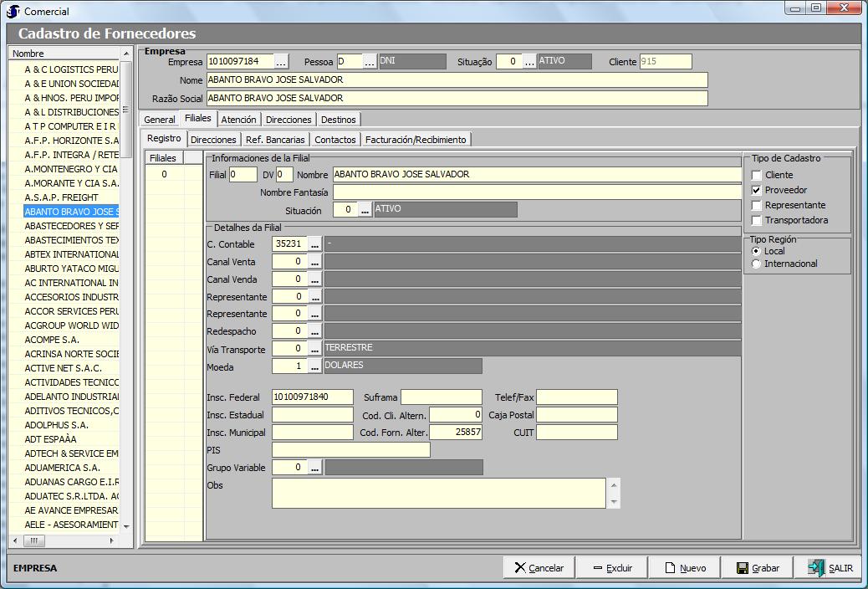Open the Vía Transporte lookup button
This screenshot has height=589, width=868.
(314, 349)
